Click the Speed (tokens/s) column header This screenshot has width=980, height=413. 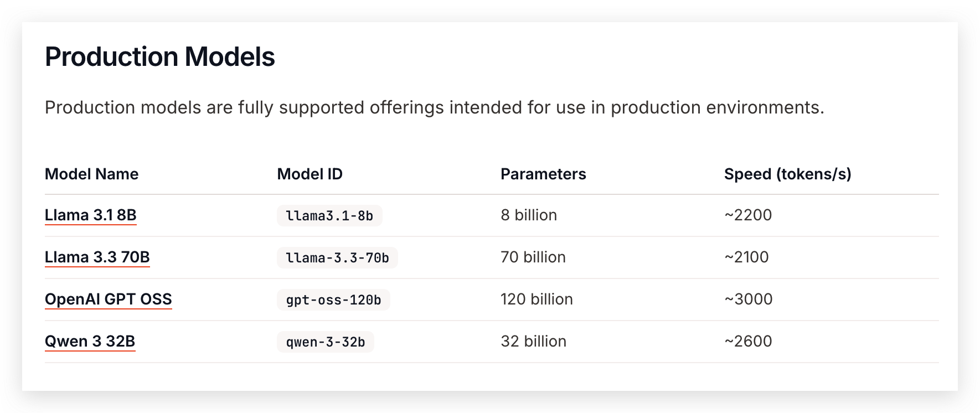tap(787, 174)
